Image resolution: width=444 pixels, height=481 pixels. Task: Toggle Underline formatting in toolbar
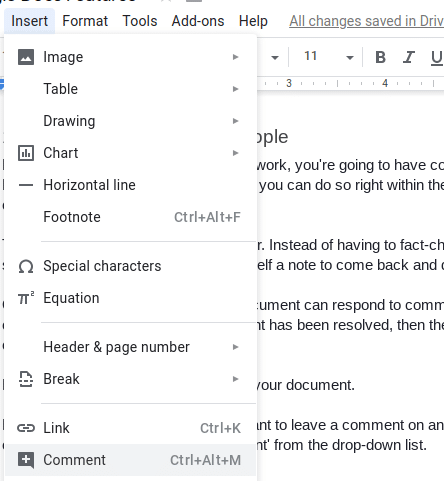[x=436, y=58]
